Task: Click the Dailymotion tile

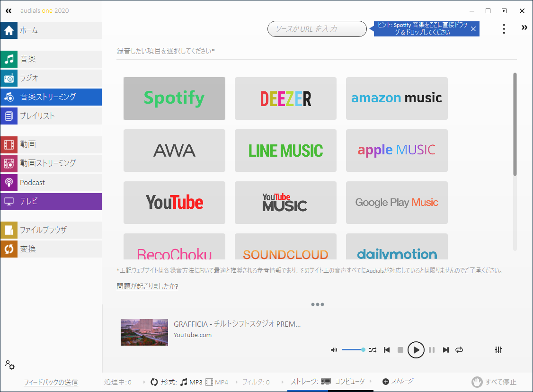Action: (x=397, y=247)
